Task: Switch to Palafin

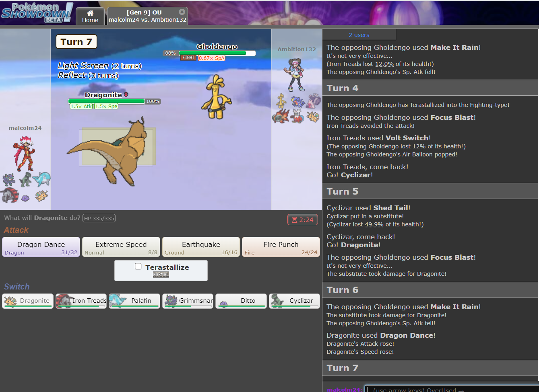Action: point(134,301)
